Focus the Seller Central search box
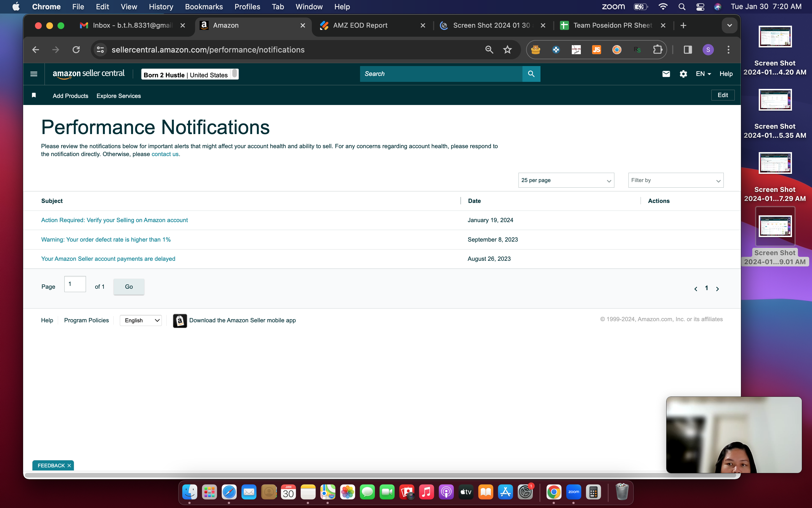Image resolution: width=812 pixels, height=508 pixels. pyautogui.click(x=441, y=74)
